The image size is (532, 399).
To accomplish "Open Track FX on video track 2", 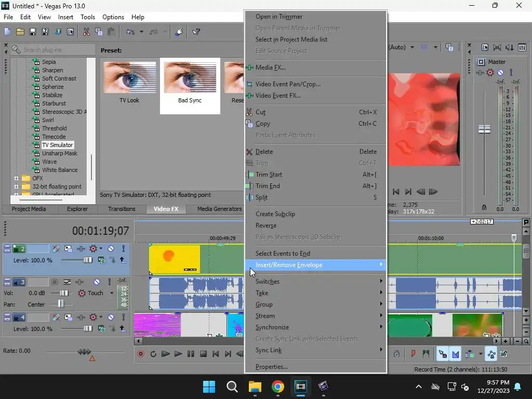I will [81, 249].
